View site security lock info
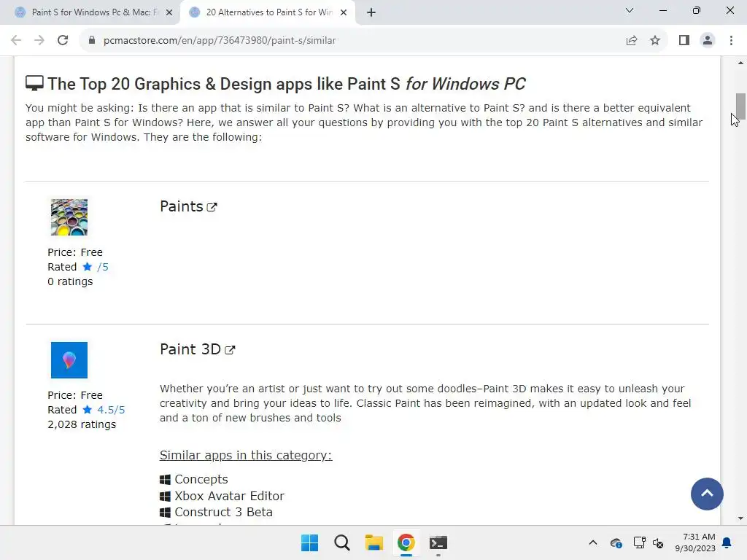This screenshot has width=747, height=560. pos(91,41)
